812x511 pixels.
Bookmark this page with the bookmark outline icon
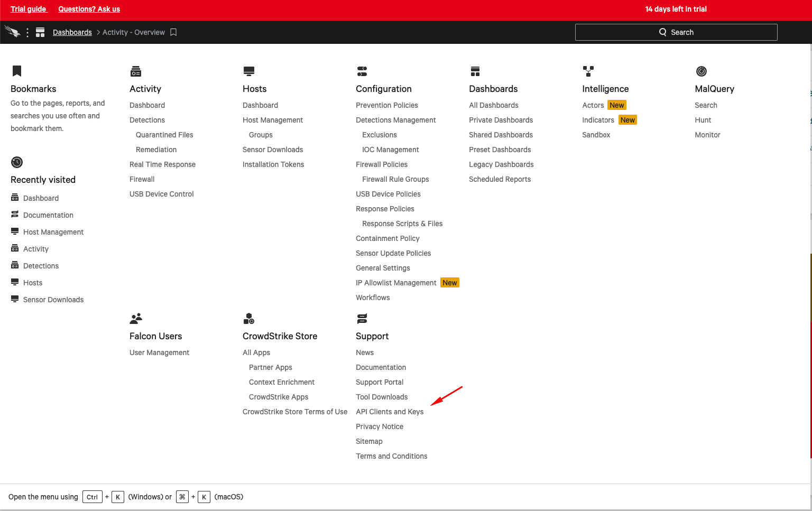click(173, 32)
